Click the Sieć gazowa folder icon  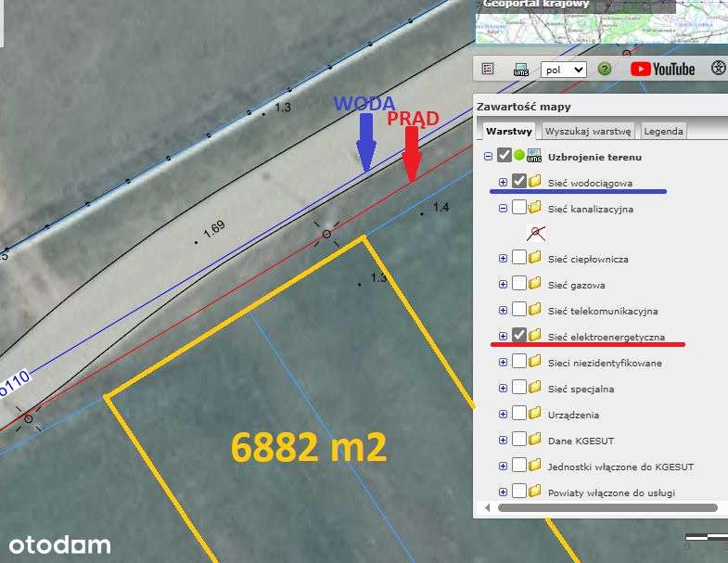pos(534,284)
